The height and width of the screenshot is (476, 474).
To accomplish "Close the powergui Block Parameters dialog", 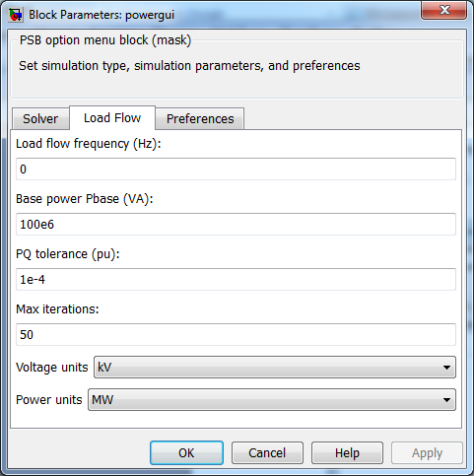I will (443, 10).
